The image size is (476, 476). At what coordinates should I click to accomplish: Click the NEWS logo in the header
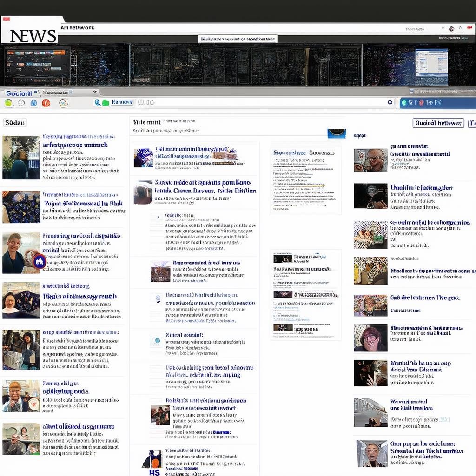tap(33, 35)
